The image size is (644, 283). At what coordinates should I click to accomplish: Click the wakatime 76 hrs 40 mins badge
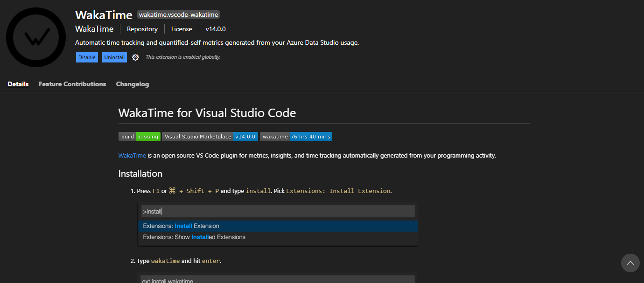click(x=296, y=137)
